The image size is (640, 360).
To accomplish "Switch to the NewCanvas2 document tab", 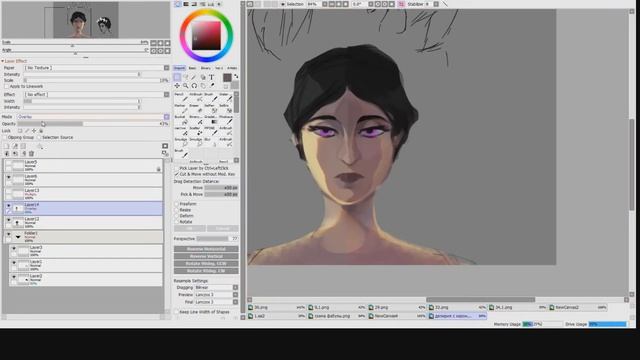I will [x=579, y=307].
